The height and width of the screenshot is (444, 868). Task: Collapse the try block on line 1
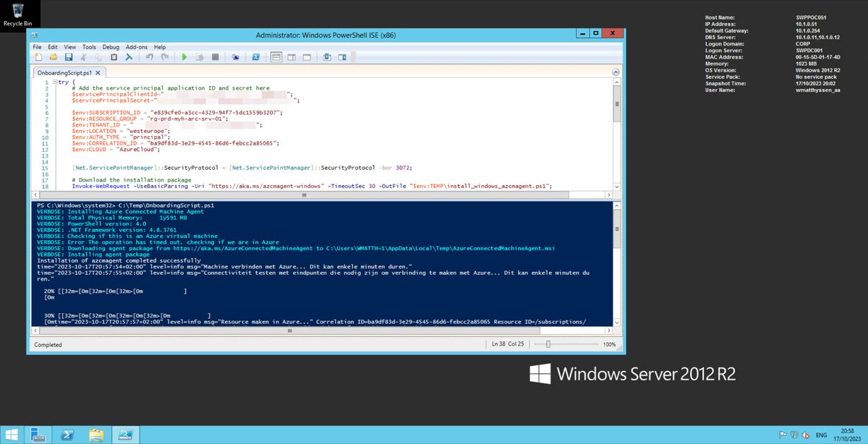tap(56, 82)
